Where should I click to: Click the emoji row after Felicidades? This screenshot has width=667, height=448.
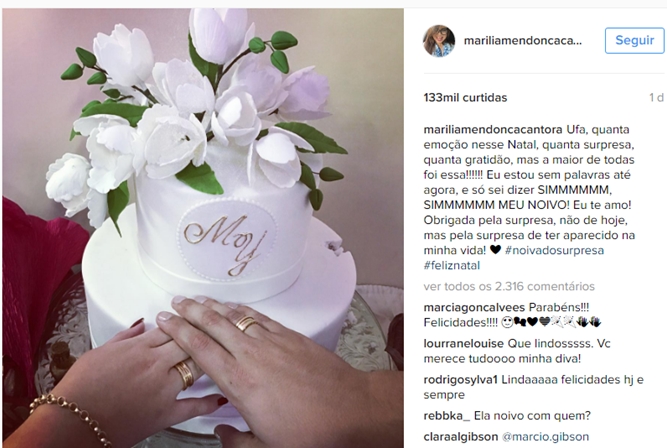[551, 322]
